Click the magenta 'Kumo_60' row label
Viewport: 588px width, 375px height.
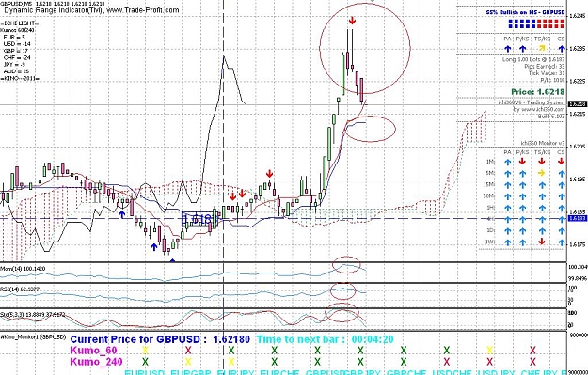pyautogui.click(x=93, y=351)
